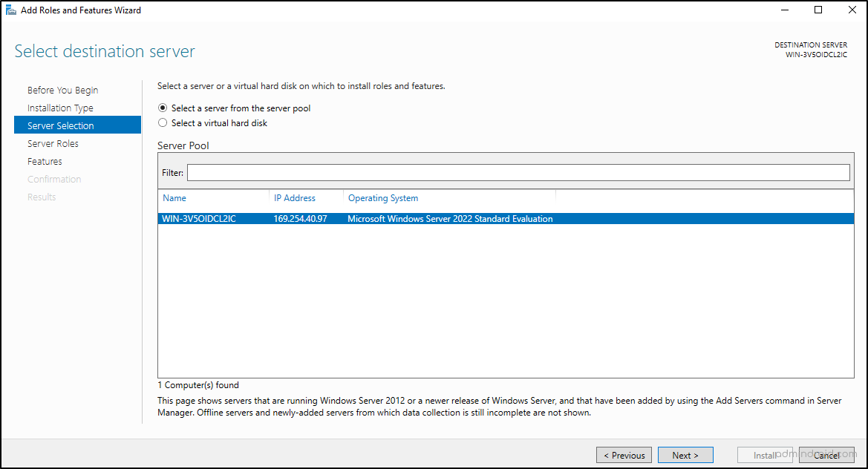Click Next to continue the wizard
This screenshot has height=469, width=868.
click(685, 455)
